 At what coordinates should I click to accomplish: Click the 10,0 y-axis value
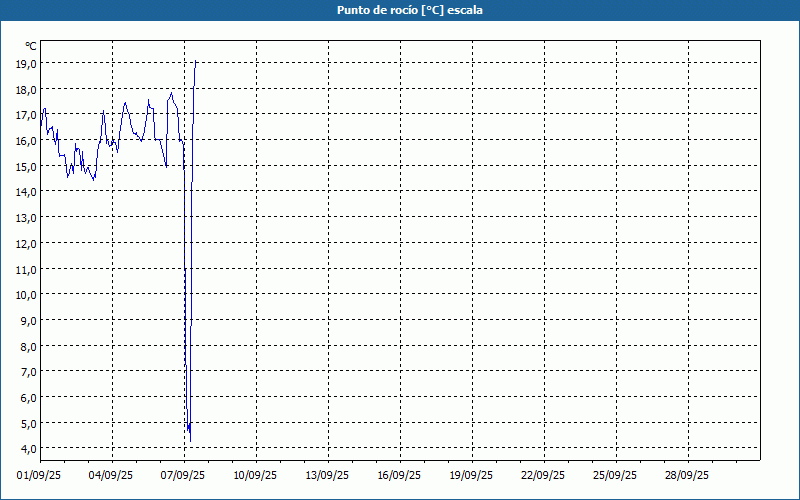click(x=27, y=295)
